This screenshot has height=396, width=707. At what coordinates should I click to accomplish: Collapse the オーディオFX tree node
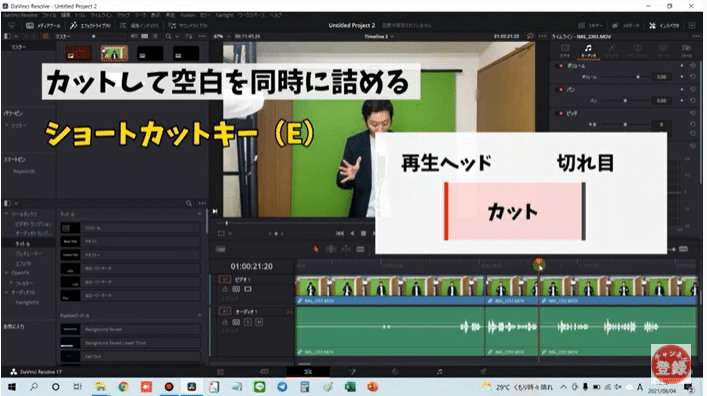6,292
